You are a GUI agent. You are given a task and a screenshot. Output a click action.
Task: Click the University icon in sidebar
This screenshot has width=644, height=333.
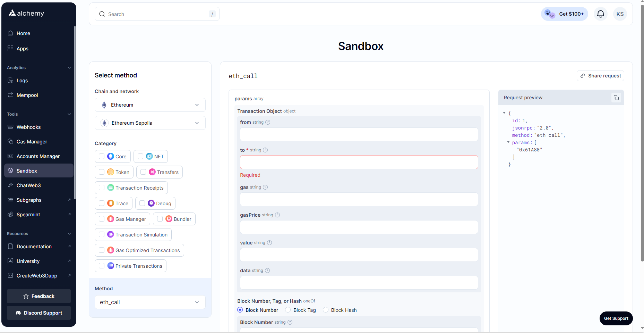[x=10, y=261]
